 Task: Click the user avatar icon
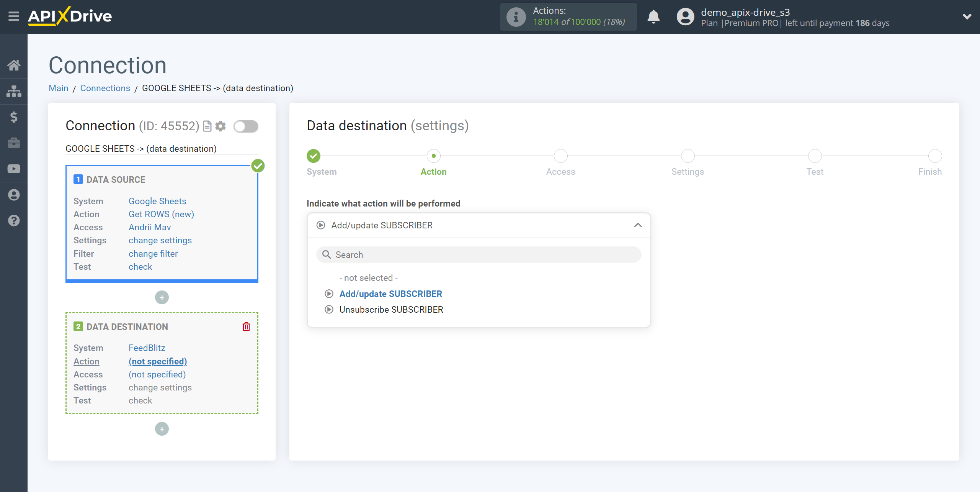(x=685, y=17)
